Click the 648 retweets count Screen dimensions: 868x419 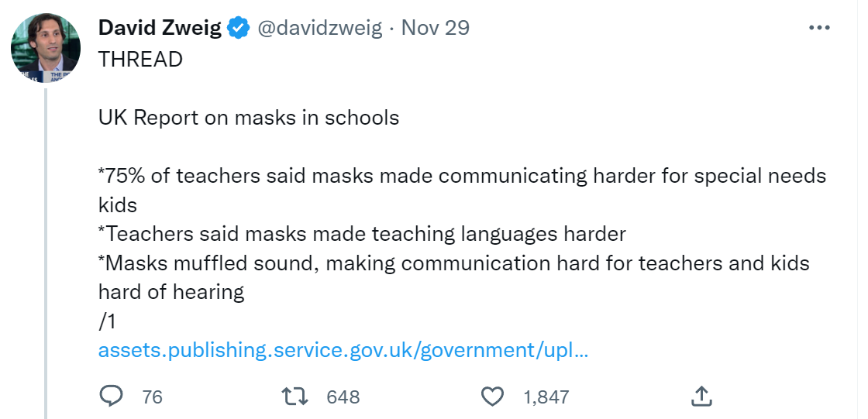pos(343,397)
